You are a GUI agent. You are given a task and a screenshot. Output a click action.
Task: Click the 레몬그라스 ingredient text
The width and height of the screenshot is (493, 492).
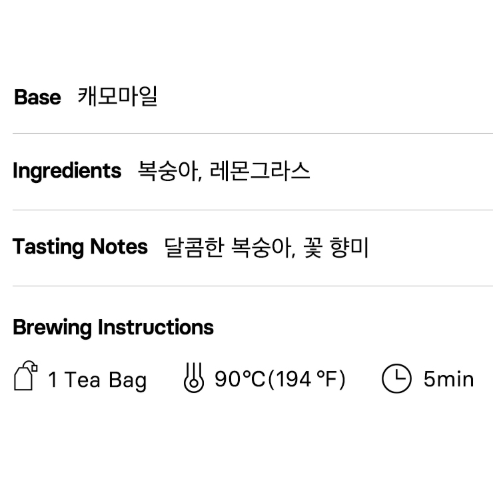(x=260, y=171)
